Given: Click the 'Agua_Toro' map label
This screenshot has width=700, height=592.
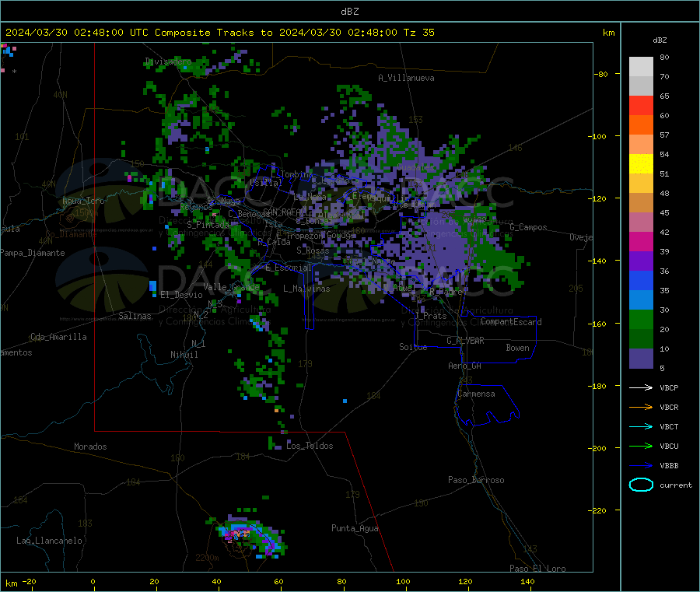Looking at the screenshot, I should coord(83,201).
